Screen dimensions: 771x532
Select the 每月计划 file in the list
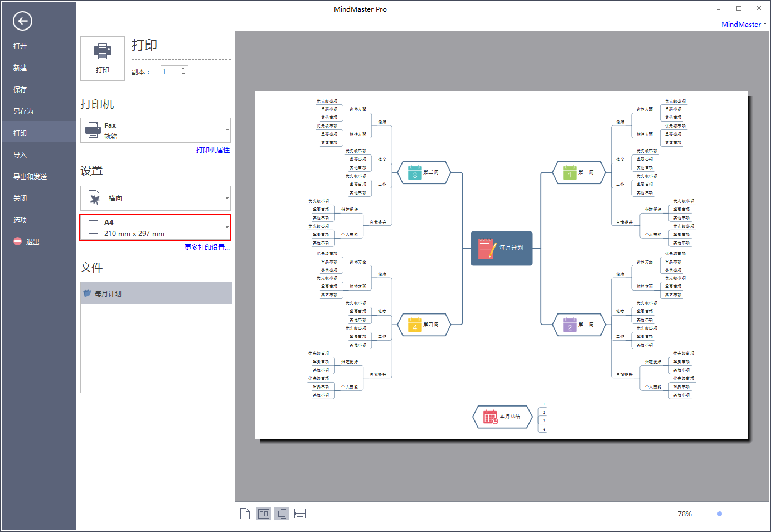pos(156,293)
